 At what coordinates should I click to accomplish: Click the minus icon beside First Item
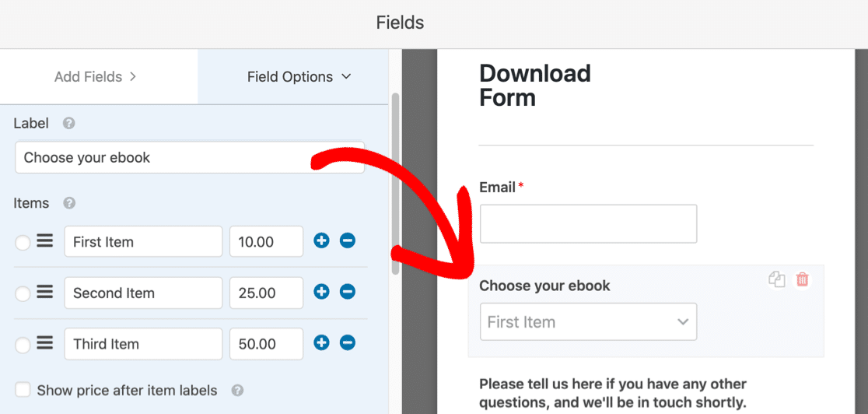[348, 241]
